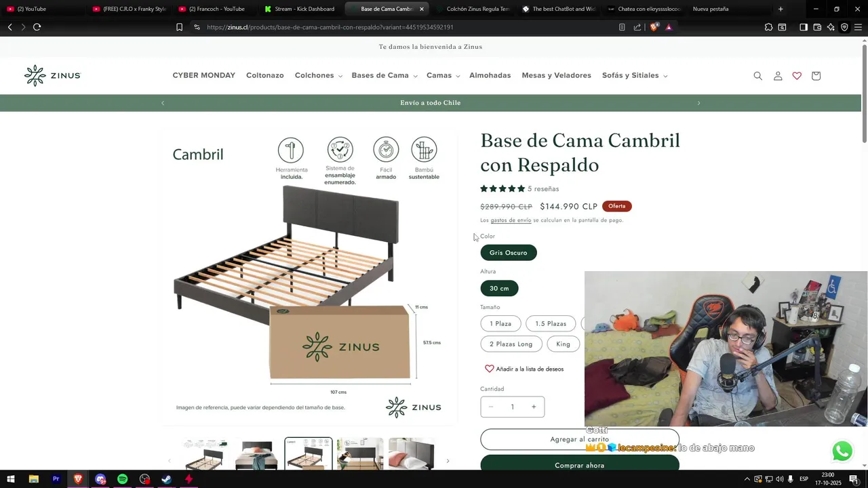Open the shopping cart icon
The width and height of the screenshot is (868, 488).
coord(816,76)
